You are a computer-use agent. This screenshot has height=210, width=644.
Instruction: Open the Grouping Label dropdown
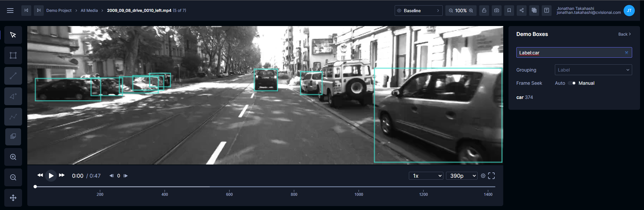(593, 70)
